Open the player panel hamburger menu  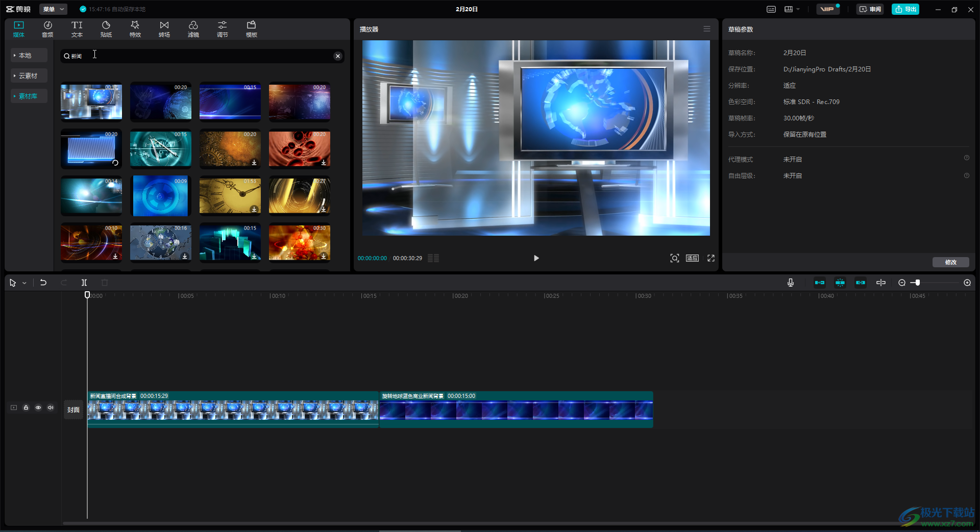[707, 29]
